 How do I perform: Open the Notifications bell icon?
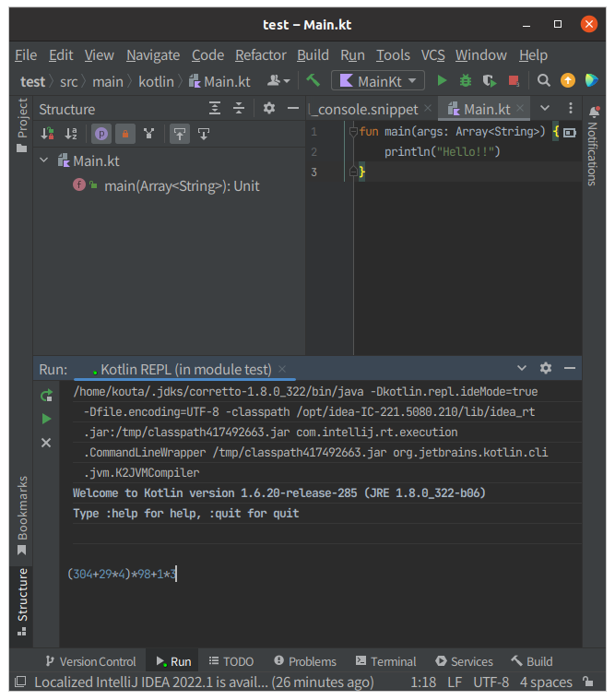coord(594,112)
